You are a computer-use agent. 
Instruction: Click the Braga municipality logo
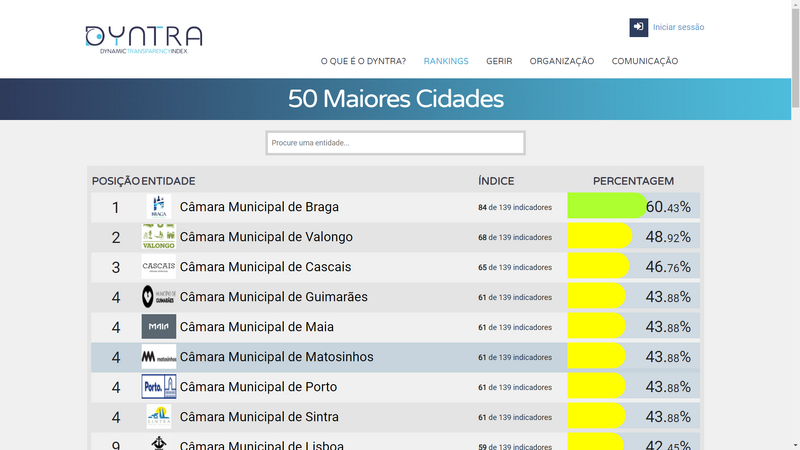(158, 207)
